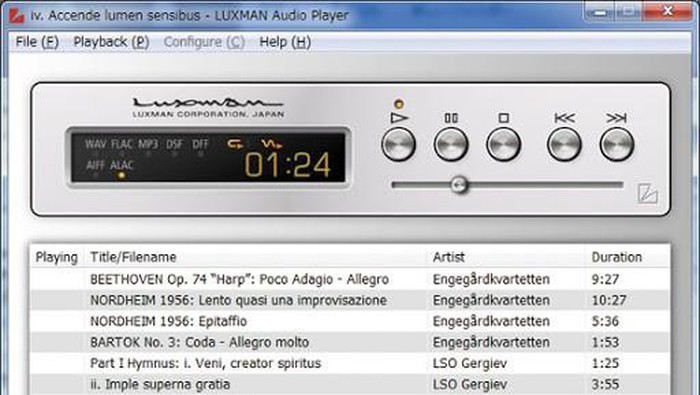Sort by the Duration column header
Viewport: 700px width, 395px height.
[x=617, y=257]
